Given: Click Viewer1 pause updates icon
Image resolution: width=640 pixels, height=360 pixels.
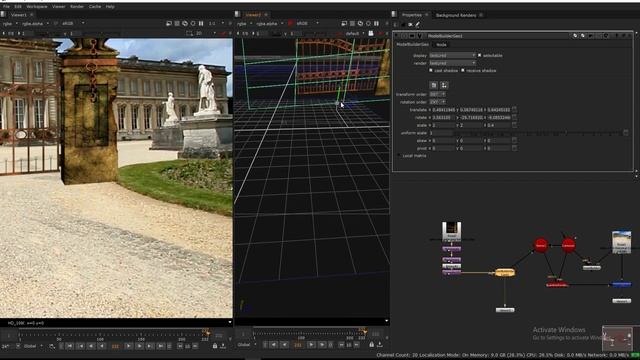Looking at the screenshot, I should coord(201,24).
